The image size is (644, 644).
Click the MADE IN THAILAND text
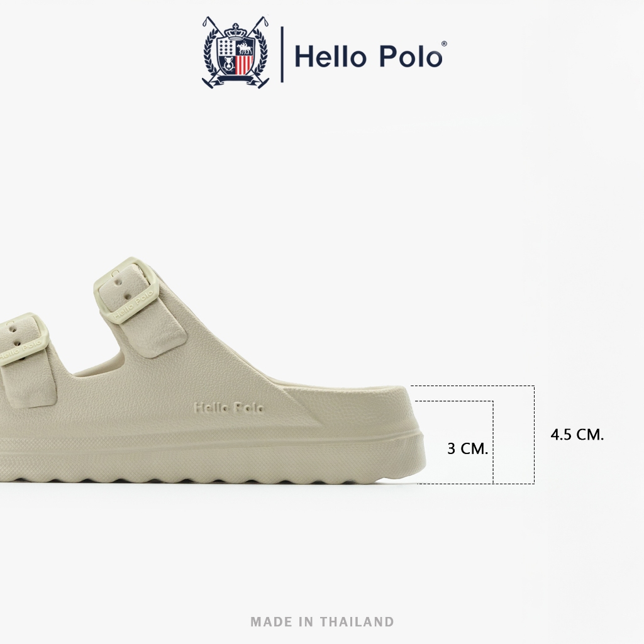[x=322, y=621]
